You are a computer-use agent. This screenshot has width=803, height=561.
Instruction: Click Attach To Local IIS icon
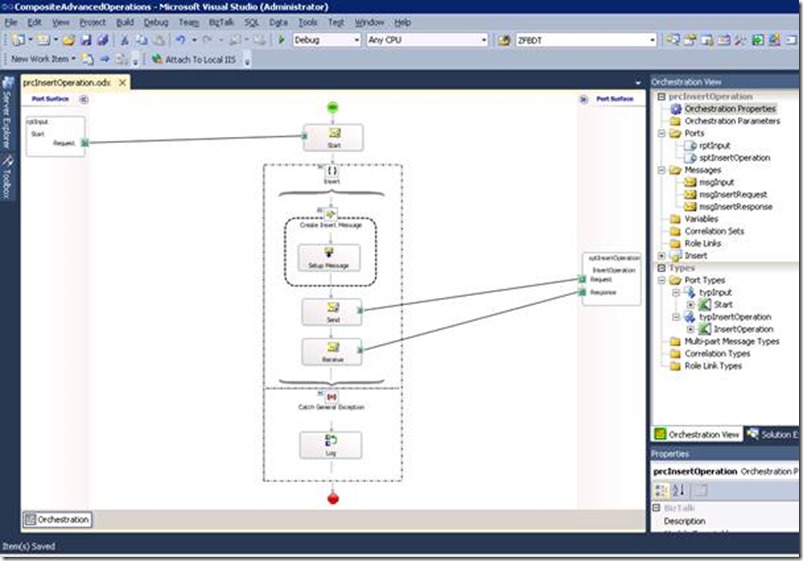click(157, 59)
